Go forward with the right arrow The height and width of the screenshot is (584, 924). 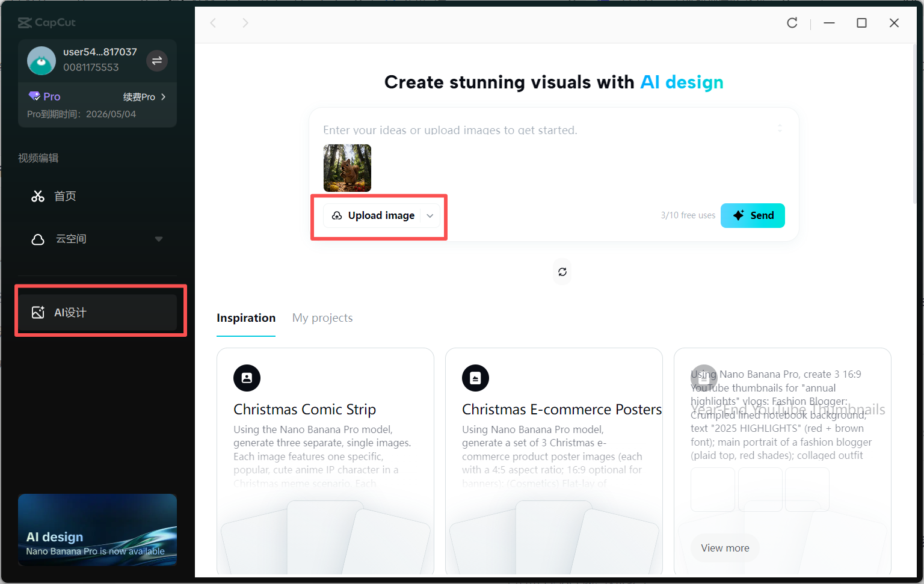[x=245, y=23]
